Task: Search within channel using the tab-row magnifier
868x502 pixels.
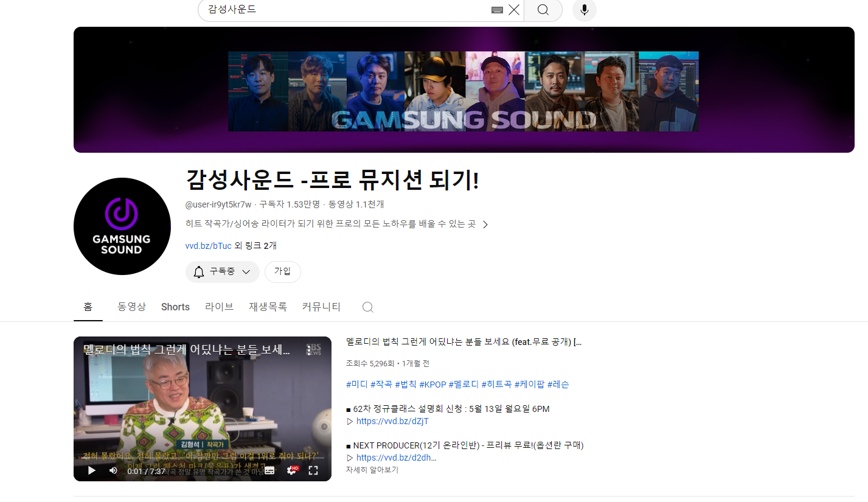Action: point(368,307)
